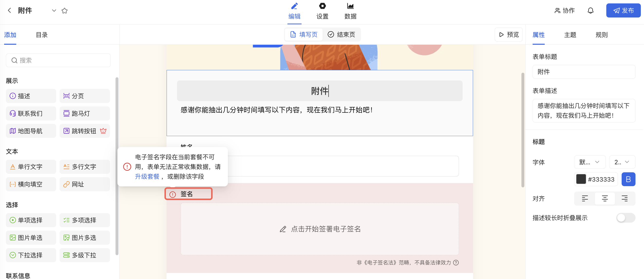This screenshot has width=644, height=279.
Task: Add the 网址 URL field
Action: 85,184
